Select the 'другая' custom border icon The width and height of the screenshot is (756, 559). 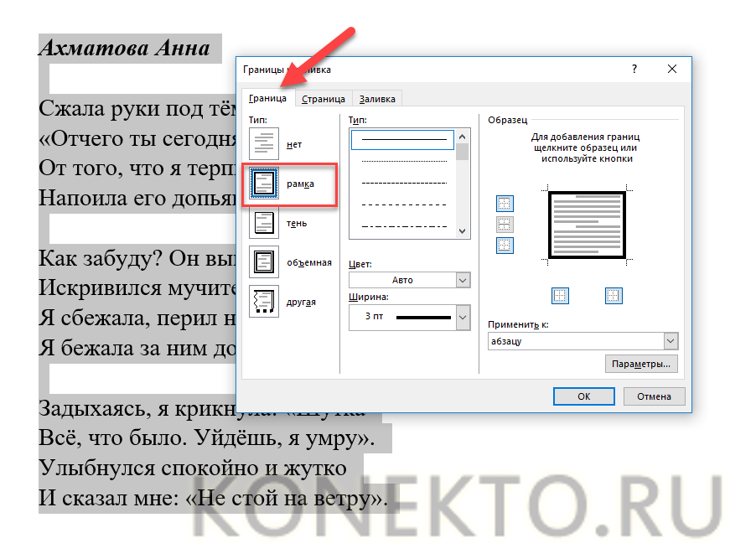(264, 302)
